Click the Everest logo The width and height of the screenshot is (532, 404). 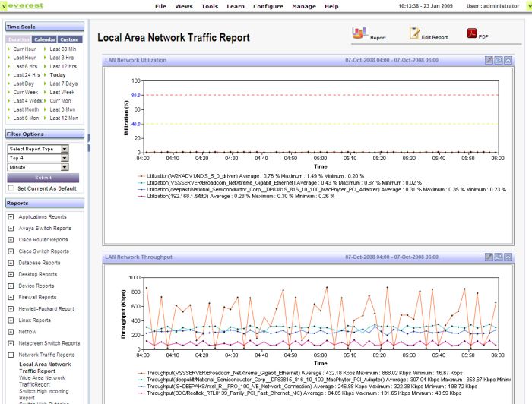22,6
